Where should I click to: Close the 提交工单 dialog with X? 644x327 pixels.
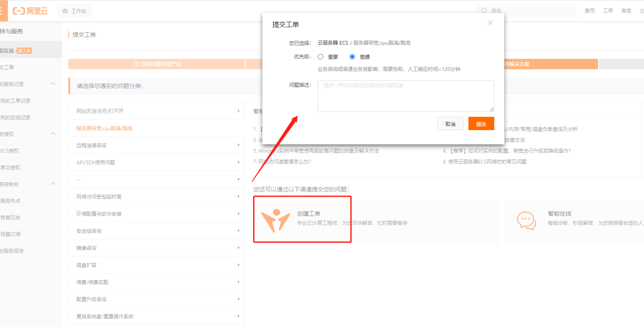pyautogui.click(x=490, y=23)
